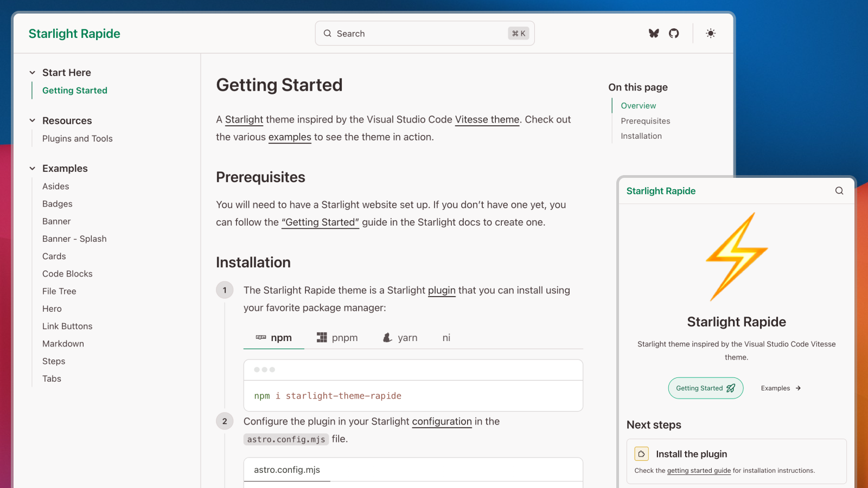Open the Cards example page

(54, 256)
